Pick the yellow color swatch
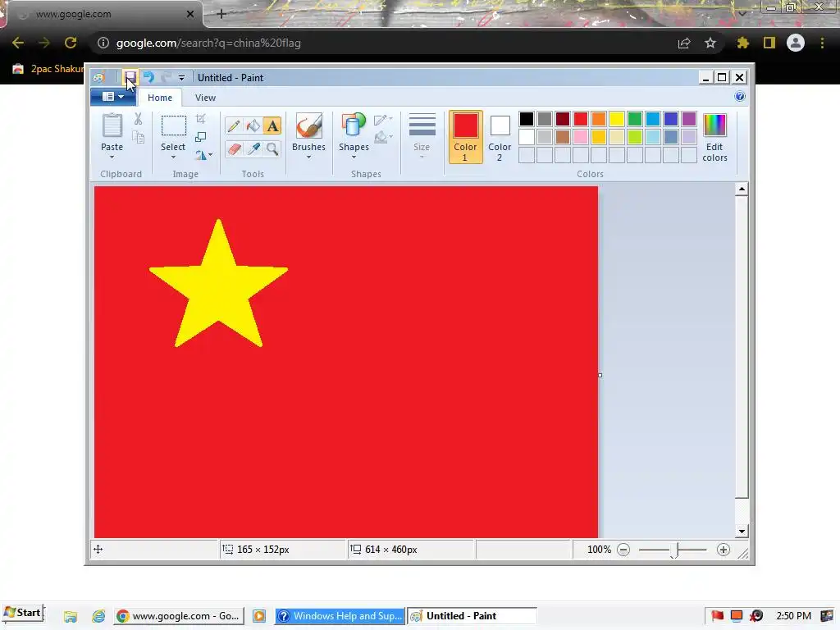840x630 pixels. 617,118
